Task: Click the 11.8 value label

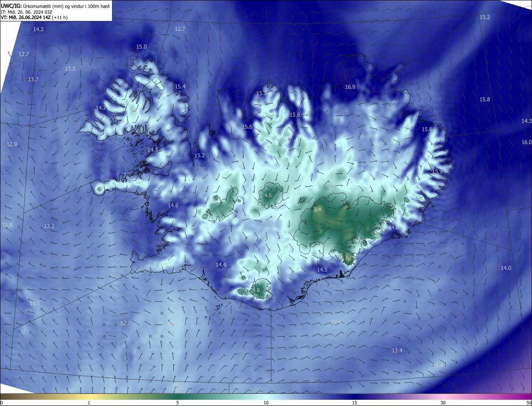Action: coord(7,225)
